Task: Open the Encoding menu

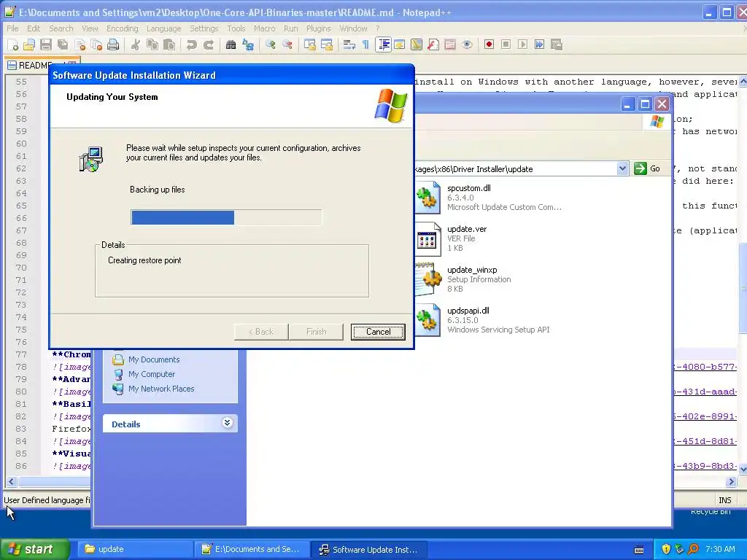Action: 123,28
